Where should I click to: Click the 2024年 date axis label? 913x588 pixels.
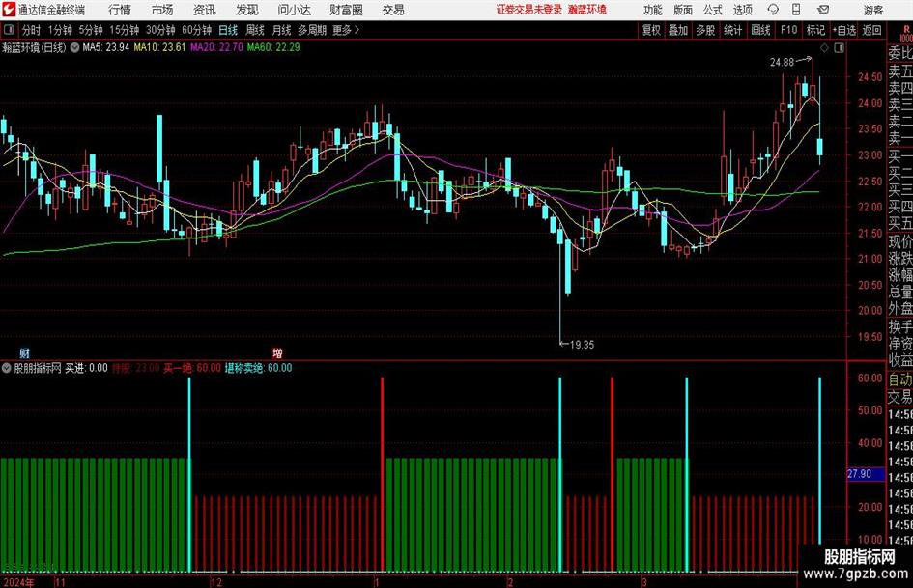click(x=18, y=582)
